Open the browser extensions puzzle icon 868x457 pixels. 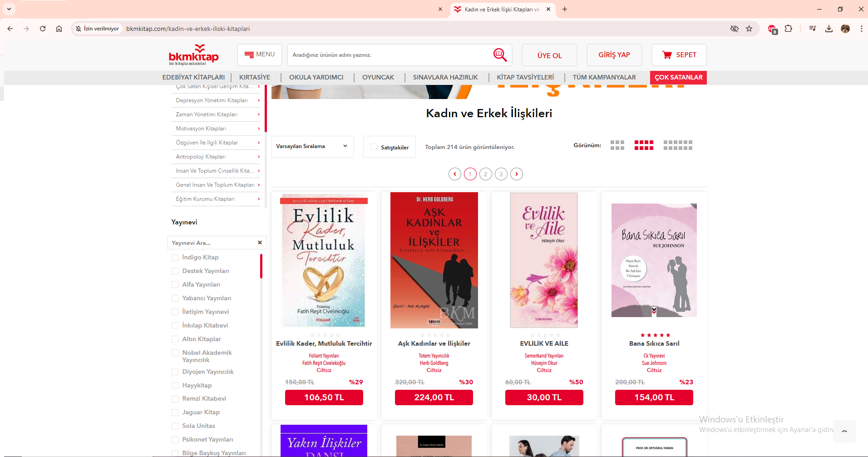click(789, 29)
